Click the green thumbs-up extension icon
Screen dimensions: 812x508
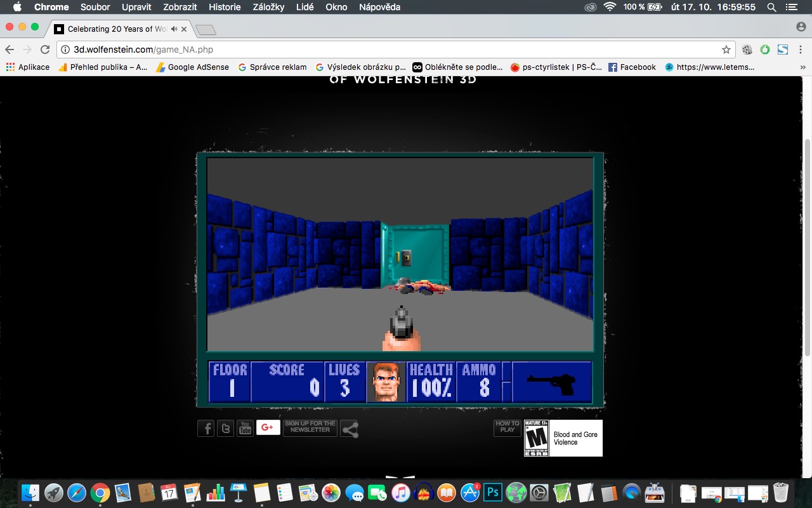click(x=765, y=50)
